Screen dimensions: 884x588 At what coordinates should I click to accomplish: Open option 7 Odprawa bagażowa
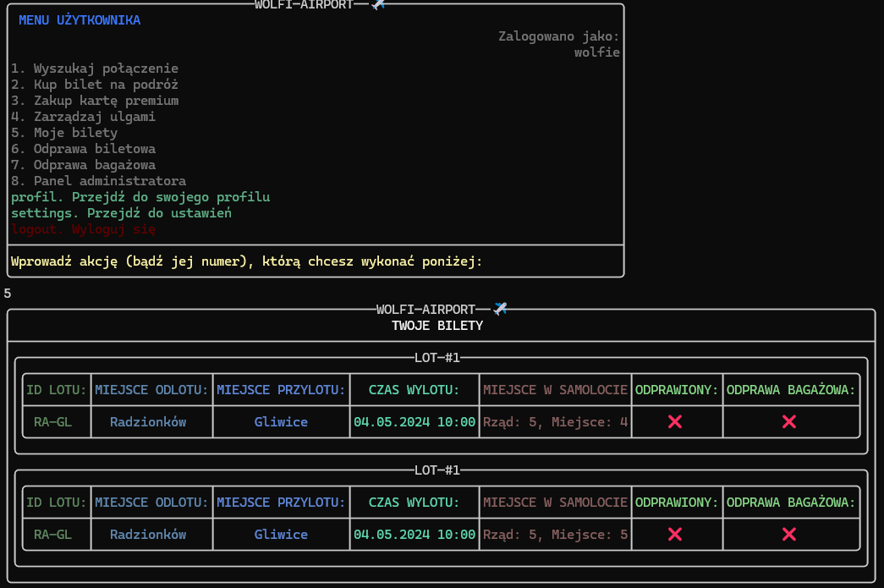[x=84, y=165]
